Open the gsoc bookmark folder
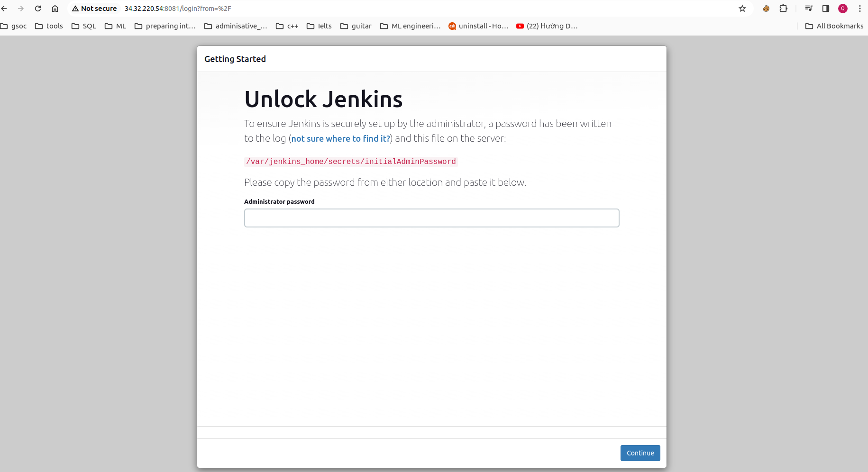Image resolution: width=868 pixels, height=472 pixels. pyautogui.click(x=13, y=26)
